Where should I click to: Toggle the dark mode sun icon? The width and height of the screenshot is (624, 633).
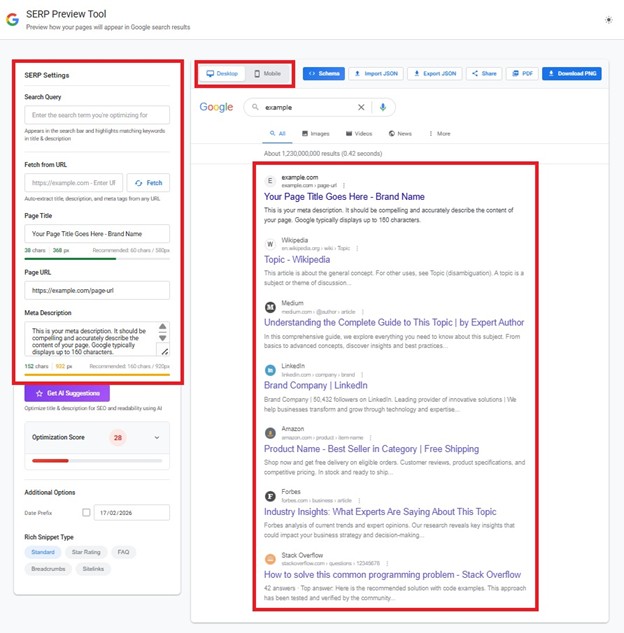[610, 19]
